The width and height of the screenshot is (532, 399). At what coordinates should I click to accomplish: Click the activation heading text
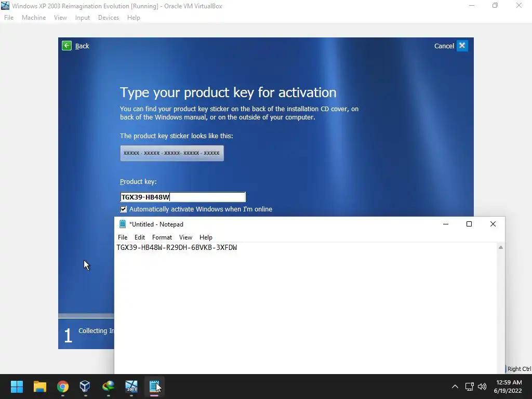228,92
